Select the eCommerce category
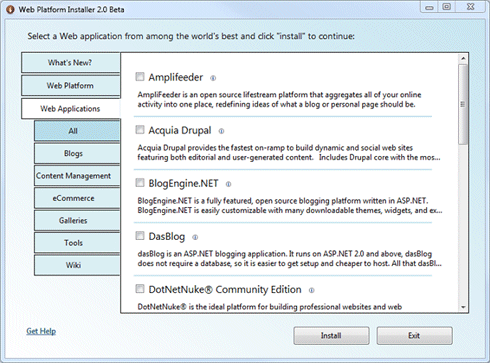The height and width of the screenshot is (363, 490). (x=77, y=198)
